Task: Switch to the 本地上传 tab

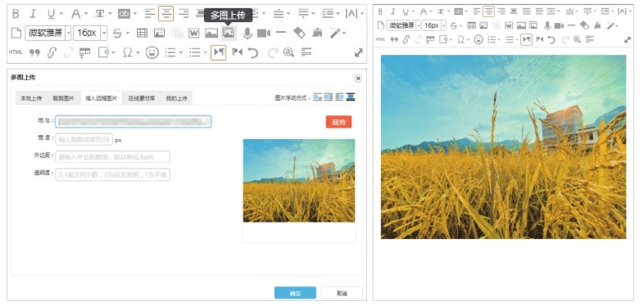Action: tap(31, 98)
